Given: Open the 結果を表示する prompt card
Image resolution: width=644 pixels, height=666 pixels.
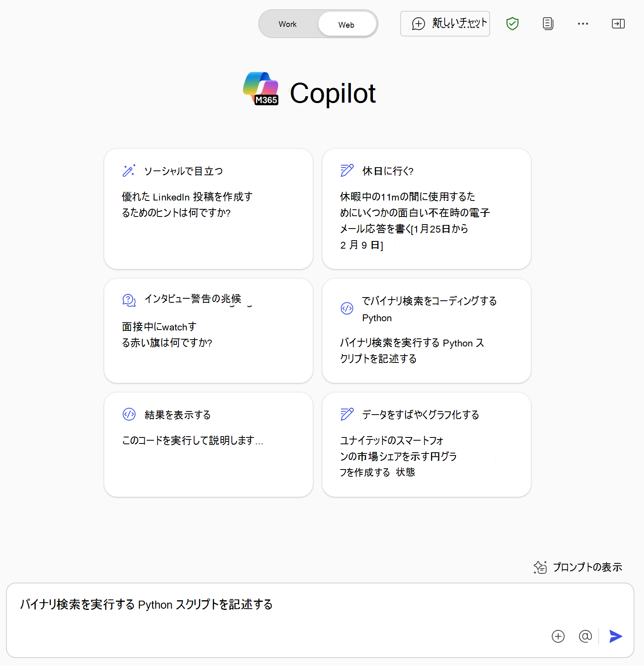Looking at the screenshot, I should [208, 445].
